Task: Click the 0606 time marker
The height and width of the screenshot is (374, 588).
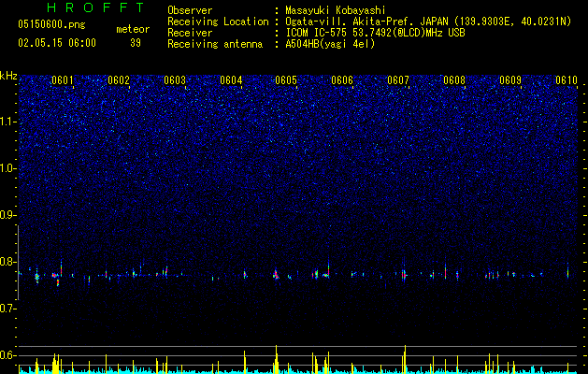Action: click(x=342, y=80)
